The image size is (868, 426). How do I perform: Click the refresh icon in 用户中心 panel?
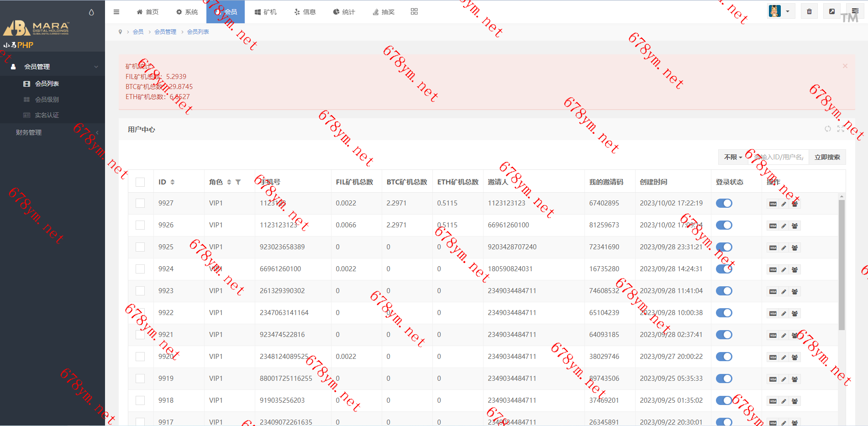coord(828,129)
